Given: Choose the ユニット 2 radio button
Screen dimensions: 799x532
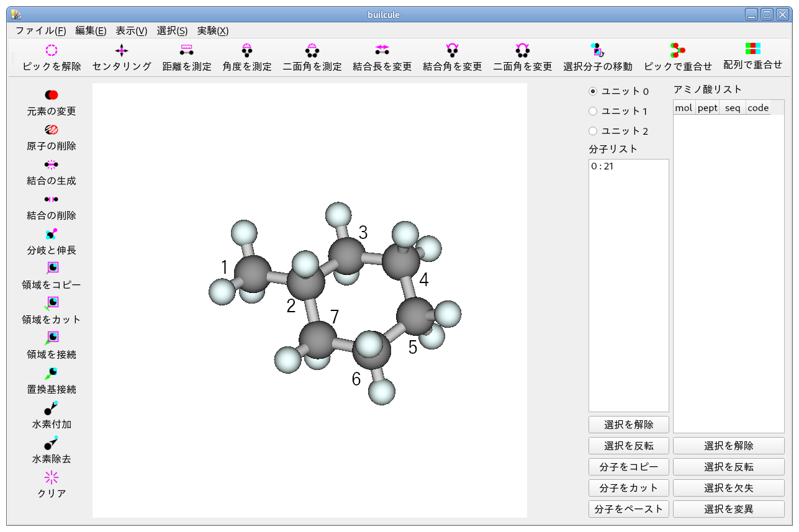Looking at the screenshot, I should 593,131.
